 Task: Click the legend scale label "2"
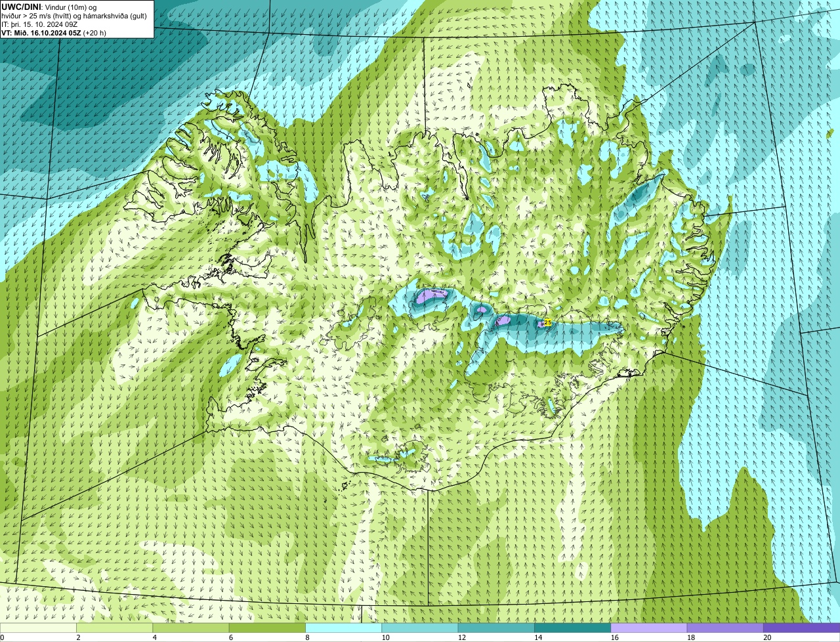click(78, 637)
